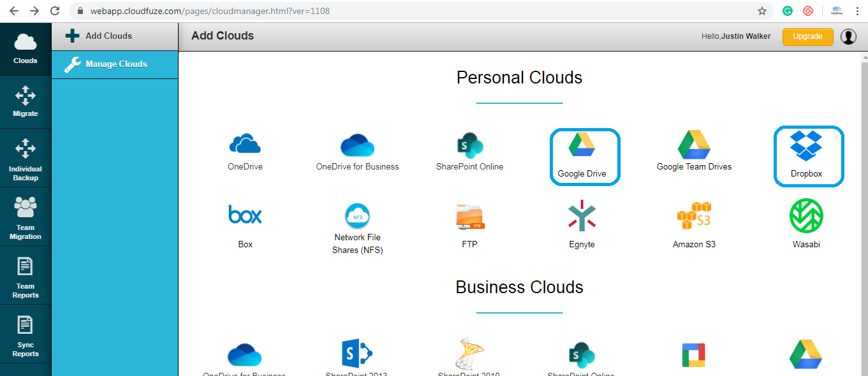Add a personal OneDrive cloud
This screenshot has width=868, height=376.
(x=245, y=152)
